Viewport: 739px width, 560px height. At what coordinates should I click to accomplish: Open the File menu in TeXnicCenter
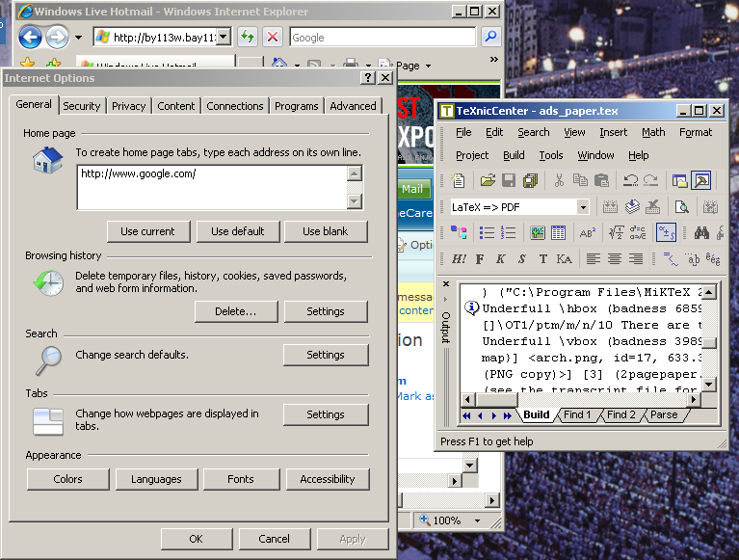[x=463, y=132]
